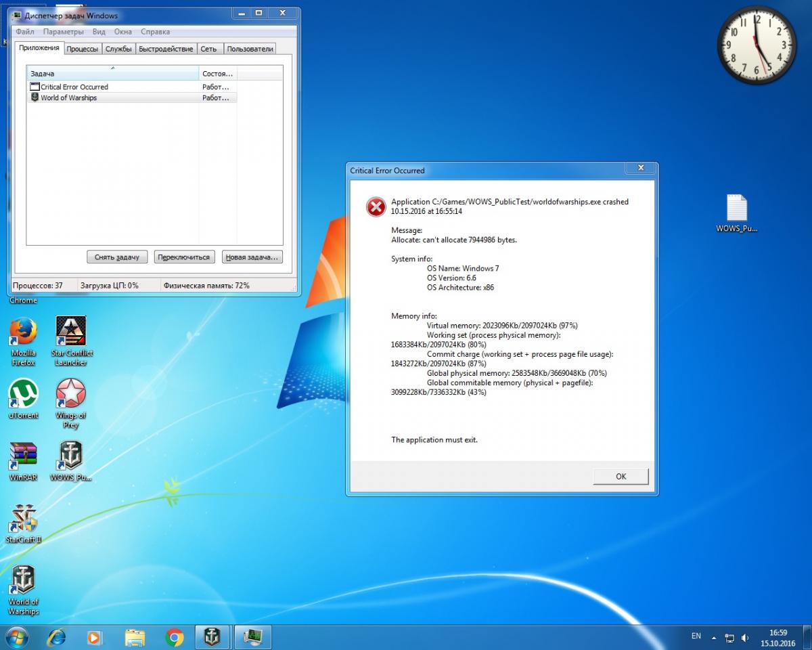Select the StarCraft II desktop icon

tap(24, 525)
